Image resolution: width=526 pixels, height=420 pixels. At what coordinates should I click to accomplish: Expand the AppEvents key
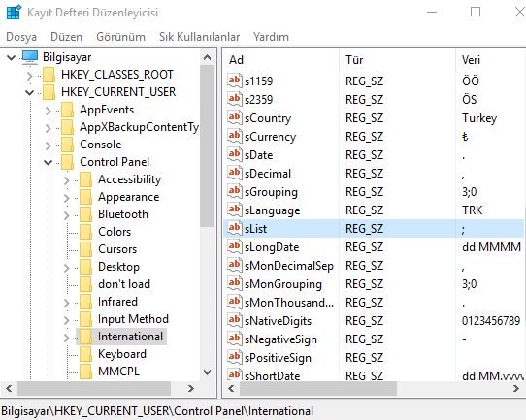coord(48,111)
